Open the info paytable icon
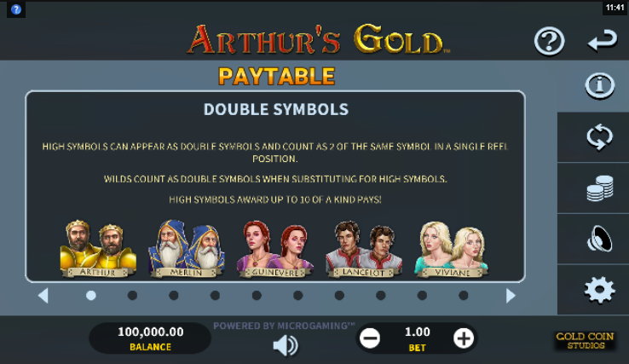 [x=600, y=86]
